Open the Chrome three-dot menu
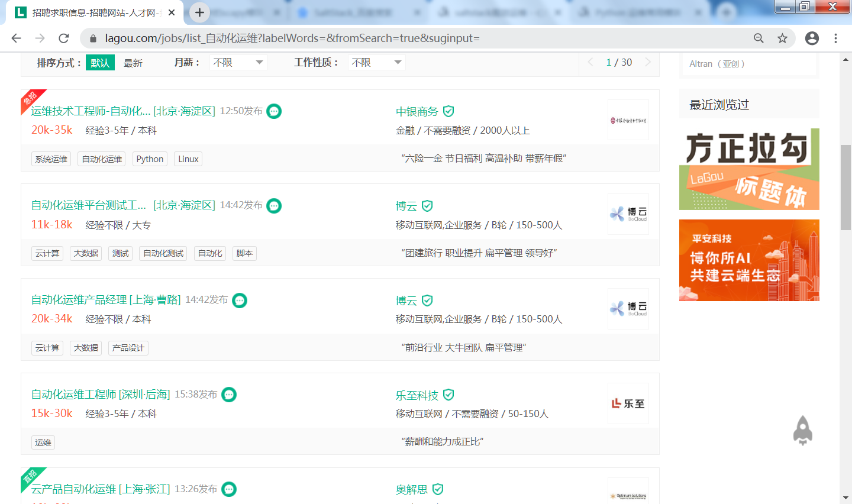This screenshot has height=504, width=852. coord(835,38)
